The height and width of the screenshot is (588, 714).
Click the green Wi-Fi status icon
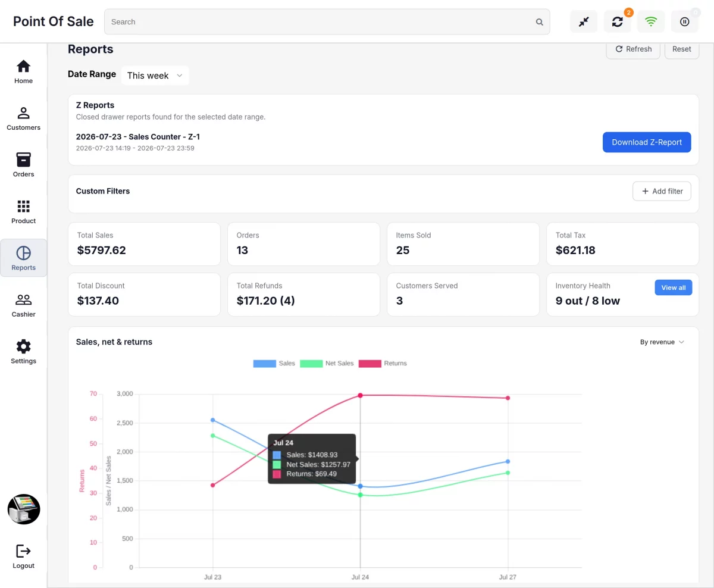point(651,21)
